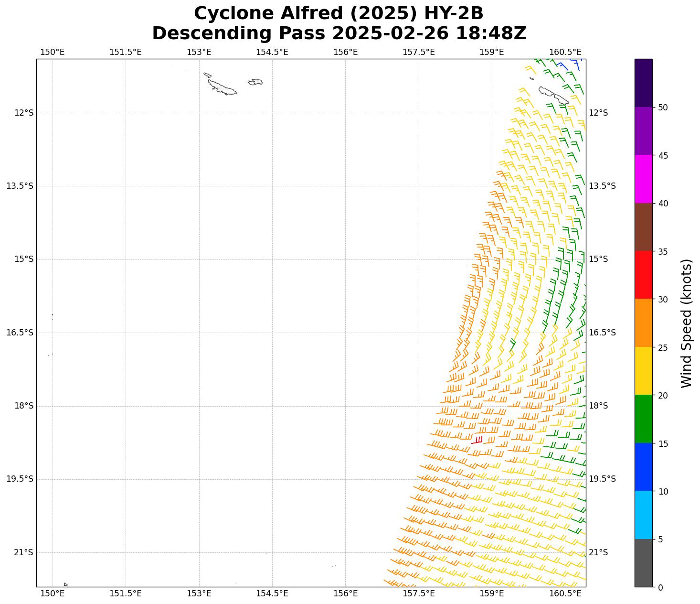Click the light blue 5-10 knot colorbar band

point(643,515)
